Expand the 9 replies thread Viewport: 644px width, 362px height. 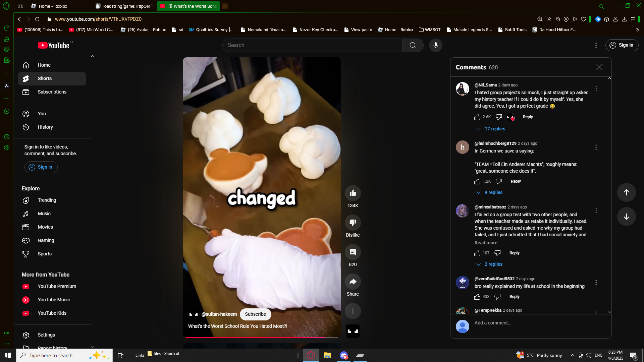pyautogui.click(x=493, y=192)
